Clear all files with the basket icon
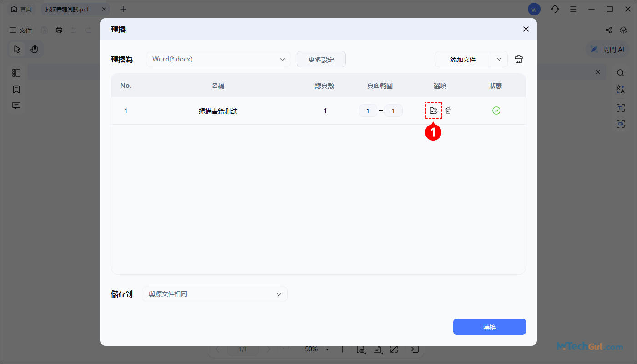The width and height of the screenshot is (637, 364). 519,59
